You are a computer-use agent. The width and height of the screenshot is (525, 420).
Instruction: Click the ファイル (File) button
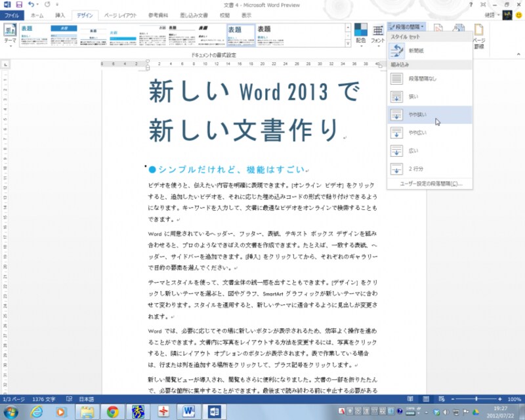click(12, 14)
